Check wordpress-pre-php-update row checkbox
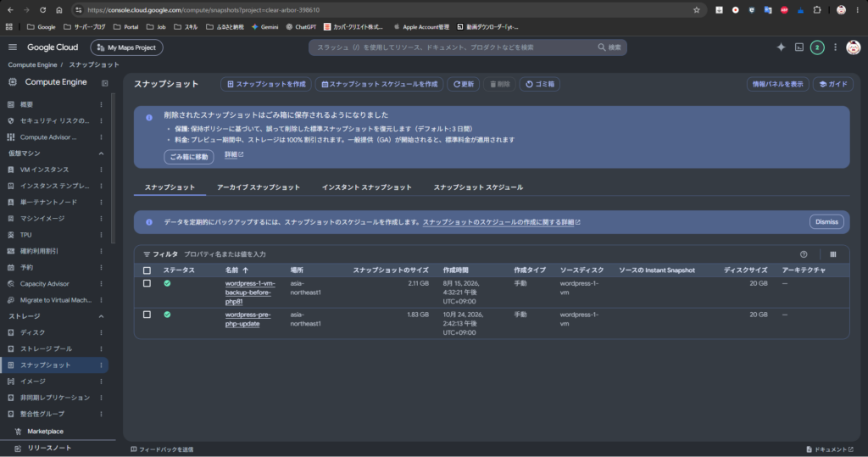Screen dimensions: 868x457 click(147, 314)
